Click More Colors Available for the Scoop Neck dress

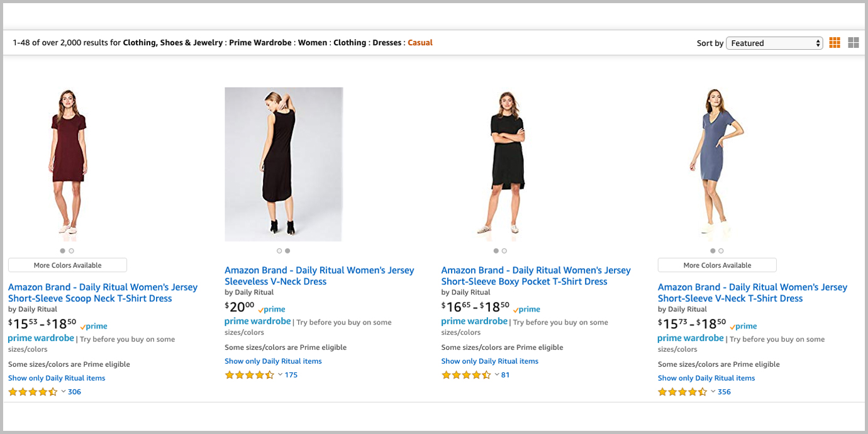(x=67, y=264)
